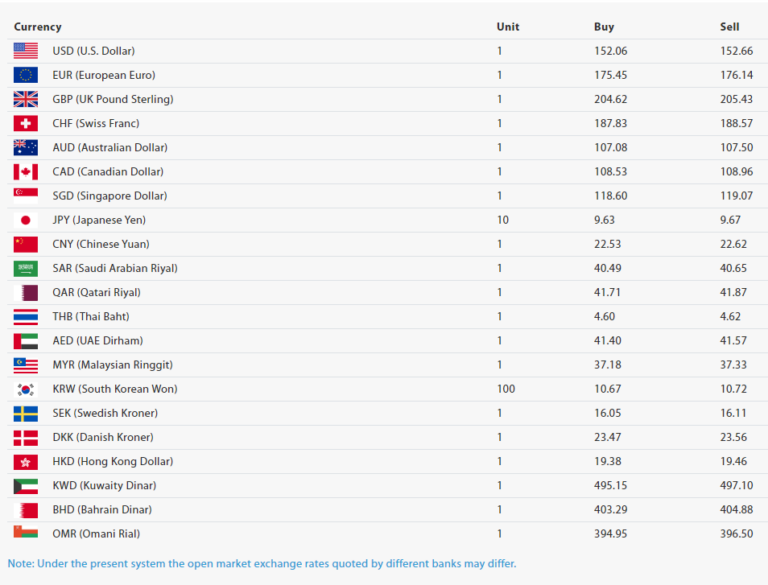Click the open market exchange rates note
This screenshot has height=585, width=768.
coord(262,563)
